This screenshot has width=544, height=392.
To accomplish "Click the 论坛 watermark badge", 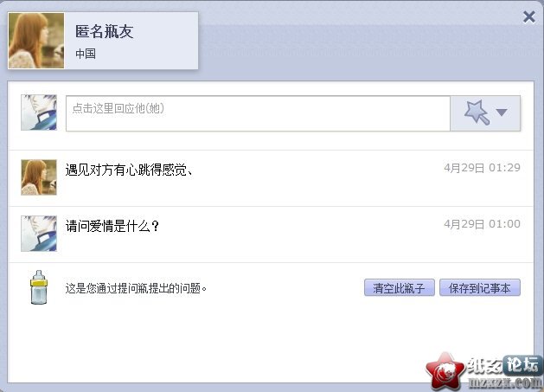I will [523, 365].
